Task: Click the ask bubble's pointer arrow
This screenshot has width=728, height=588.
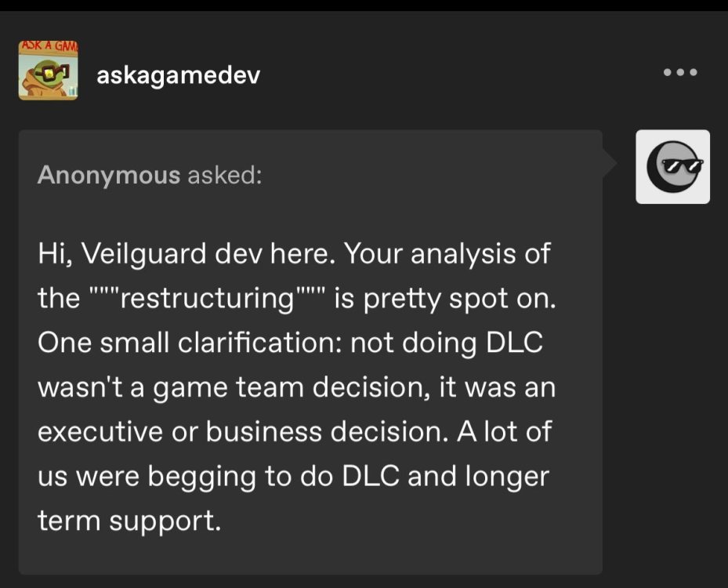Action: (610, 164)
